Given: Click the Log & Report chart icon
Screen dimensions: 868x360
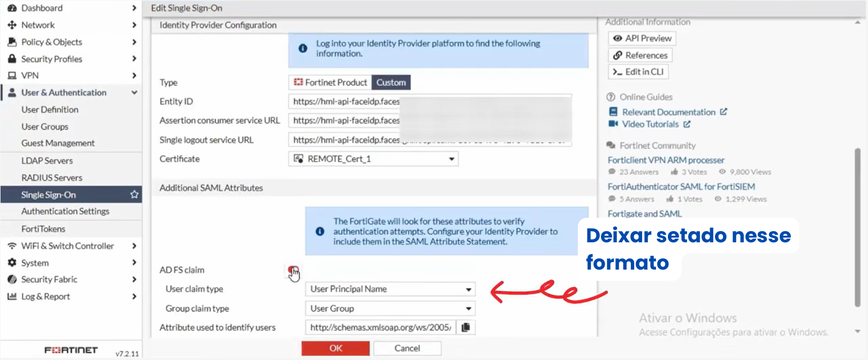Looking at the screenshot, I should point(12,296).
